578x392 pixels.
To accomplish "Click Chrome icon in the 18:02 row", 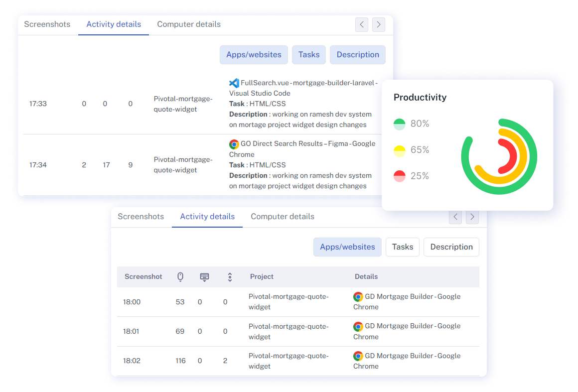I will tap(358, 356).
